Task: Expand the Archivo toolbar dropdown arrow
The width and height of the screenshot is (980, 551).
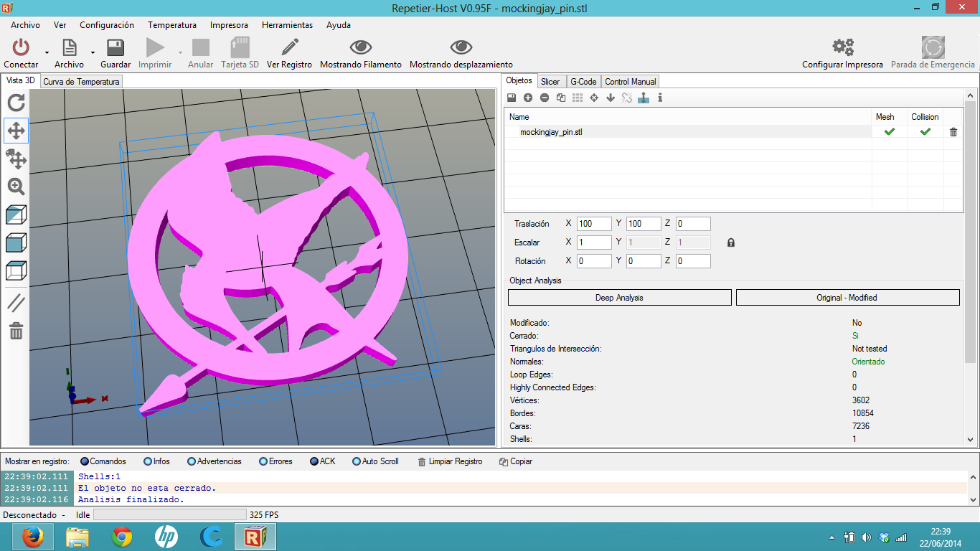Action: point(93,52)
